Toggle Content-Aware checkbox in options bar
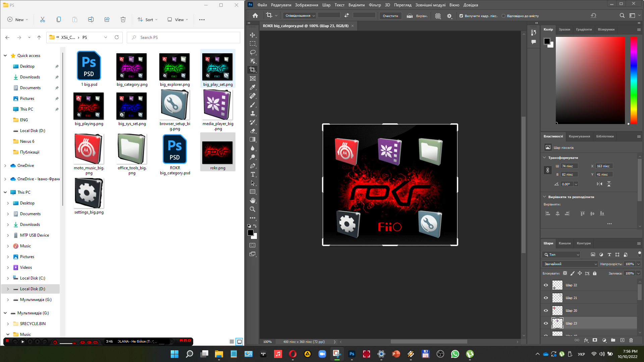Image resolution: width=644 pixels, height=362 pixels. click(503, 16)
